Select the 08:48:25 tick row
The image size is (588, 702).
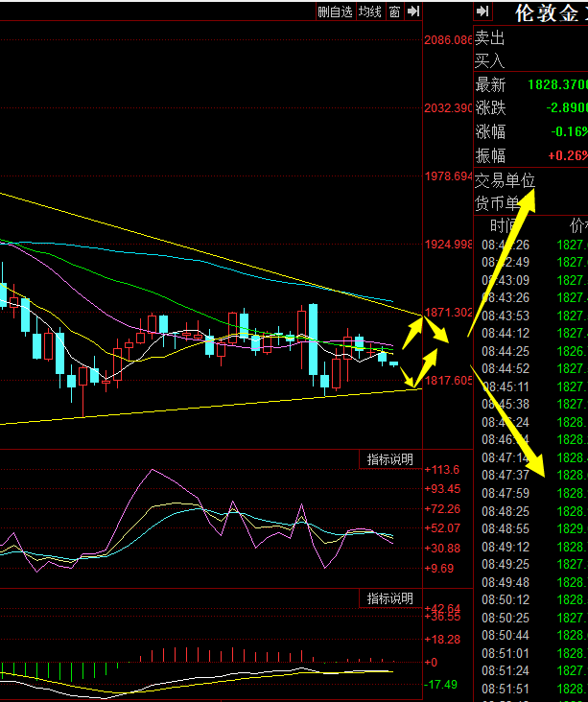click(530, 511)
